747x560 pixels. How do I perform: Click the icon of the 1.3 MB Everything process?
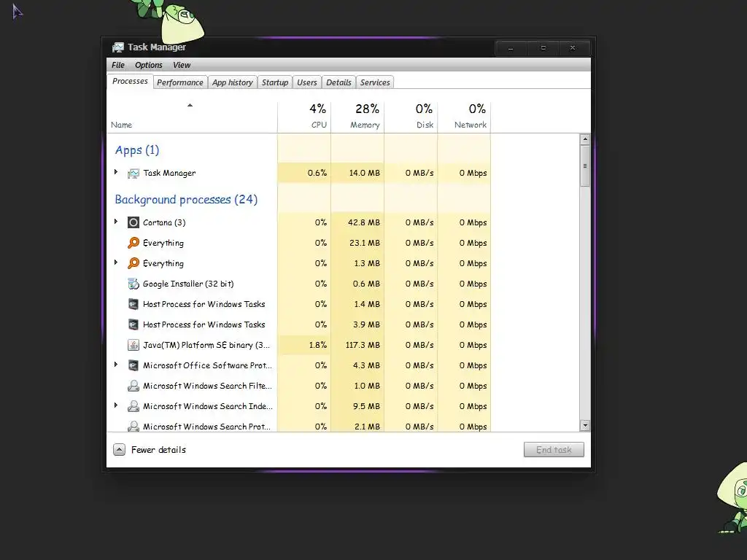[x=133, y=263]
